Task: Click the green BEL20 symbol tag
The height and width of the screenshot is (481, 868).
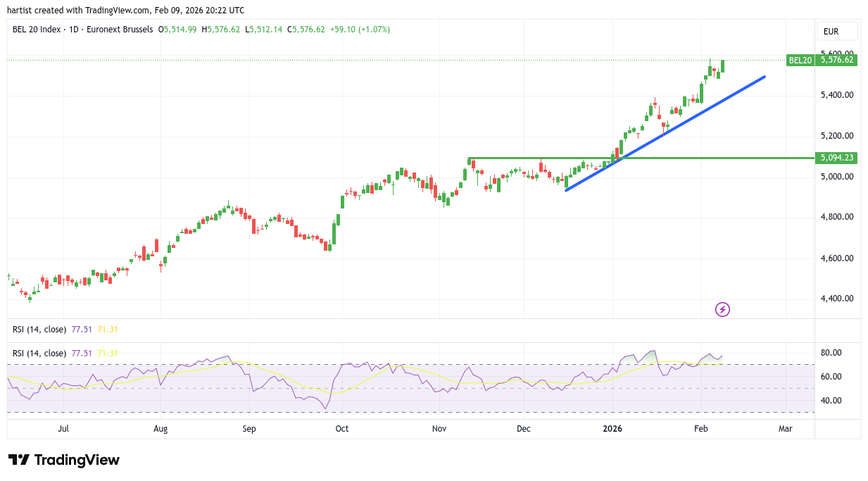Action: click(x=800, y=61)
